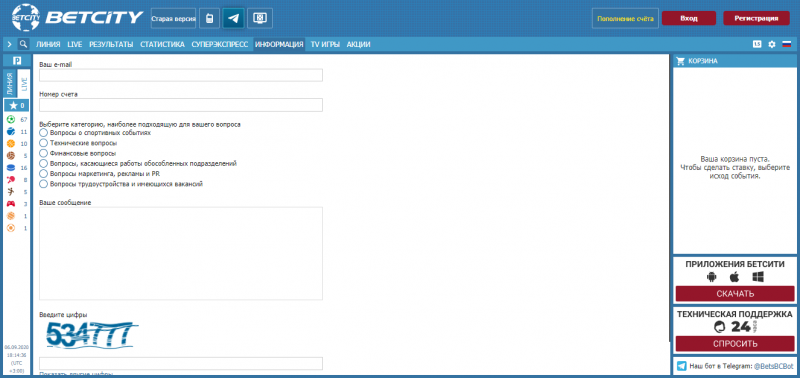Change language via Russian flag icon
The height and width of the screenshot is (378, 800).
click(786, 44)
